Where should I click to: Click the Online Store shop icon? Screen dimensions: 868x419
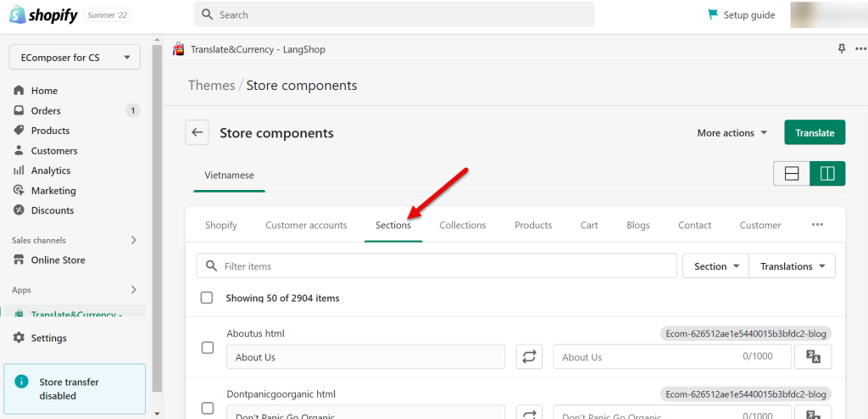19,260
